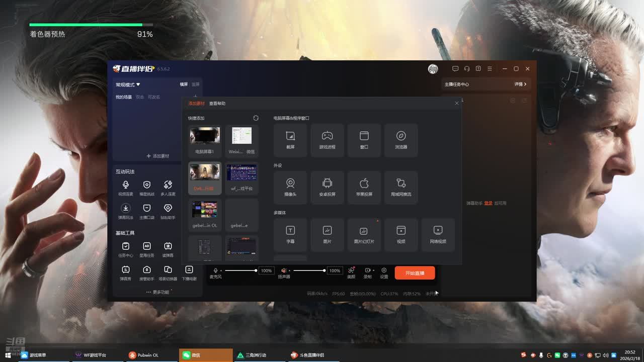Viewport: 644px width, 362px height.
Task: Expand 更多功能 more functions
Action: point(158,292)
